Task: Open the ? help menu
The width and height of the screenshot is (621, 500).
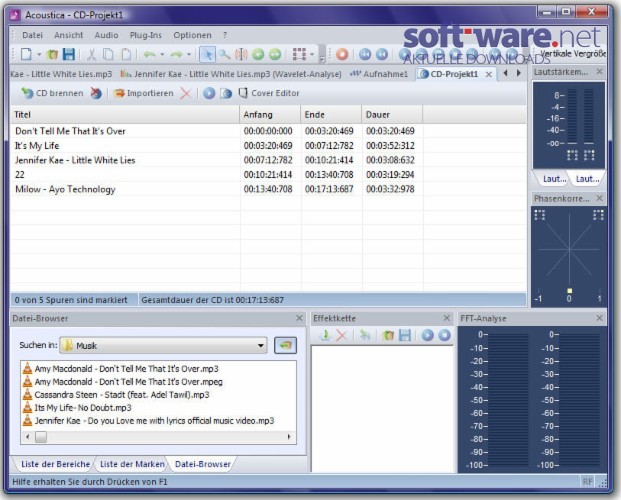Action: (x=225, y=35)
